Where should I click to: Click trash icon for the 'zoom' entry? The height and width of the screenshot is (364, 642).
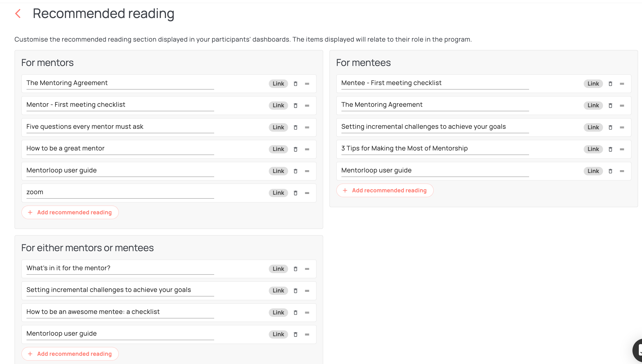296,193
